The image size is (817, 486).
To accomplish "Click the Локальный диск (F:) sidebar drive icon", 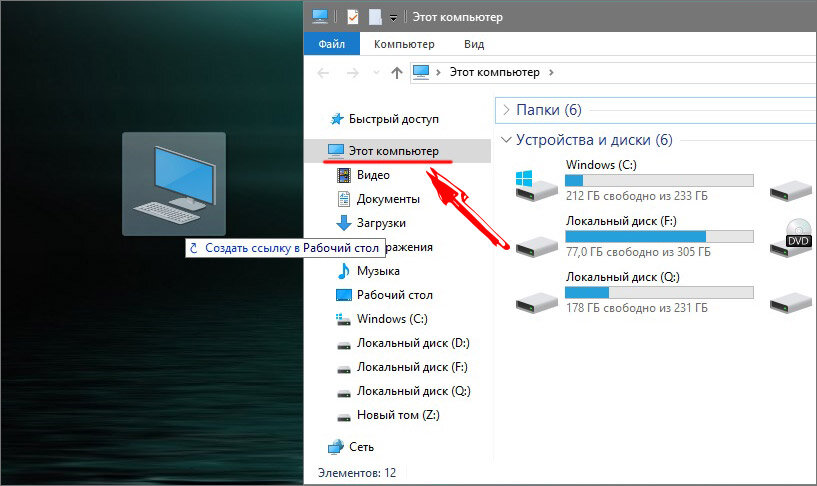I will click(x=344, y=369).
